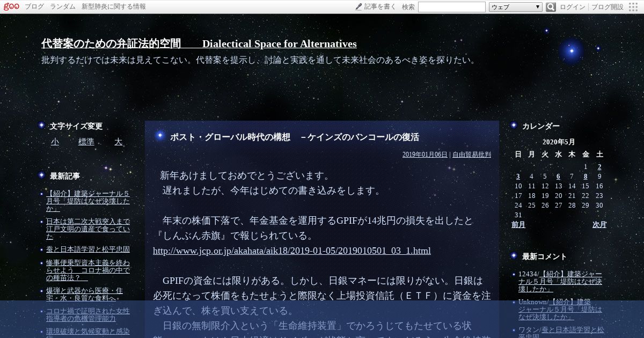The width and height of the screenshot is (644, 338).
Task: Open article 爆弾と武器から医療・住宅・水・良質な食料へ
Action: (85, 294)
